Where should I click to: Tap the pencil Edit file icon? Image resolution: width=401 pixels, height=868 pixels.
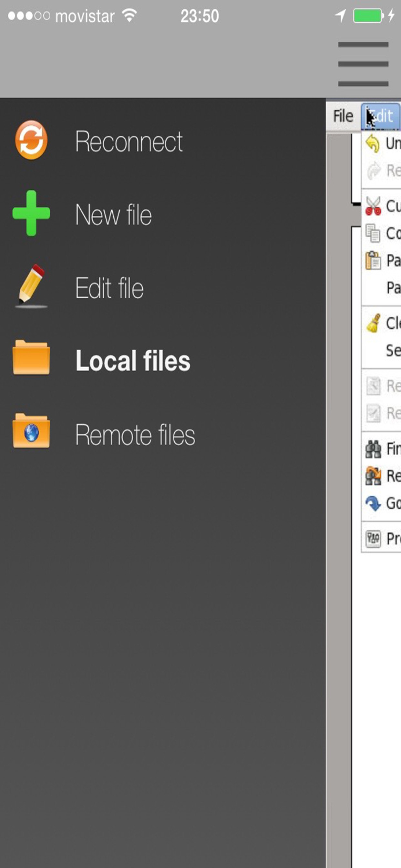coord(31,286)
